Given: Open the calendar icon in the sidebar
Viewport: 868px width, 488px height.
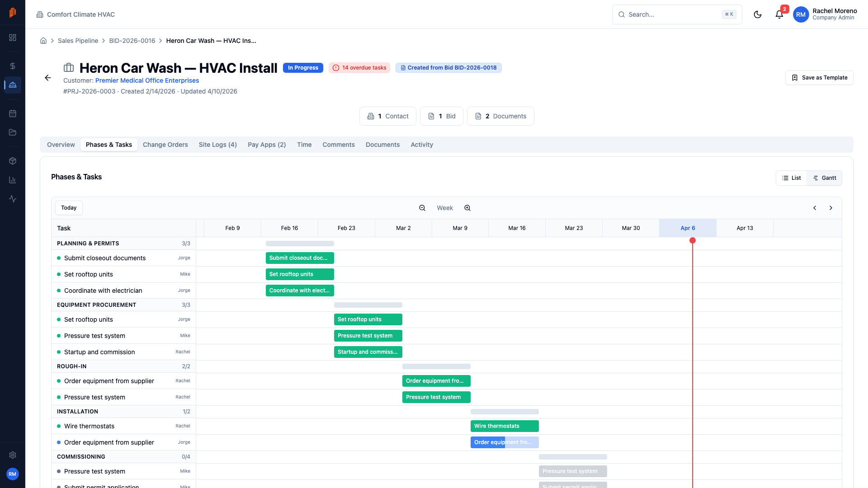Looking at the screenshot, I should (13, 113).
